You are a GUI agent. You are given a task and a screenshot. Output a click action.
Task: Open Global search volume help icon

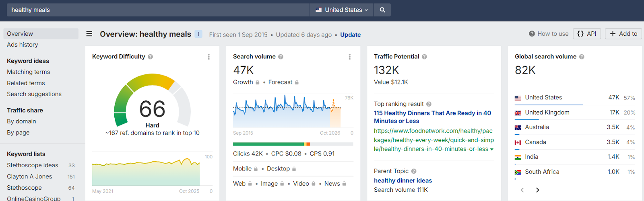click(582, 57)
